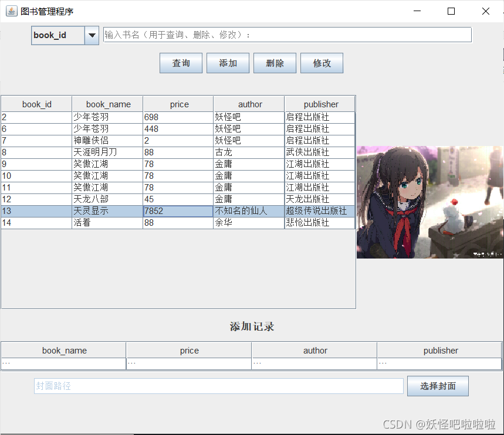Click the 天龙八部 book name cell

[107, 199]
